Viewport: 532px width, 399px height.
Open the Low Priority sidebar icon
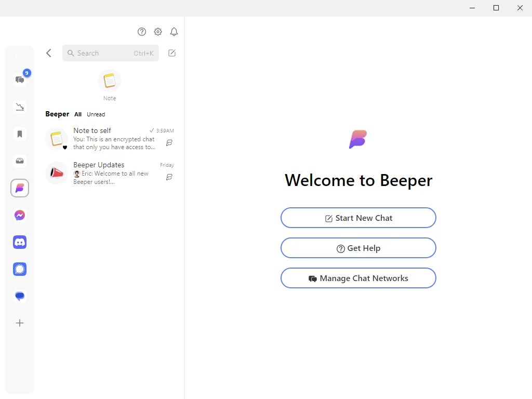pyautogui.click(x=20, y=107)
